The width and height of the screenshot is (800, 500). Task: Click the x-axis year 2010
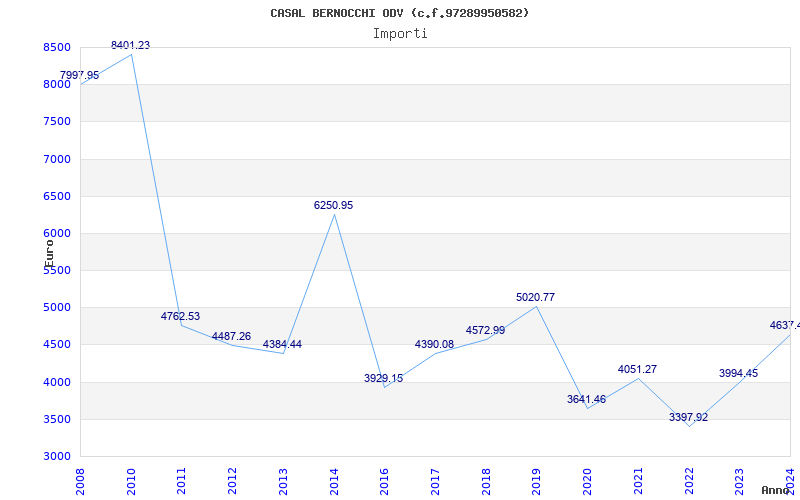pyautogui.click(x=131, y=481)
